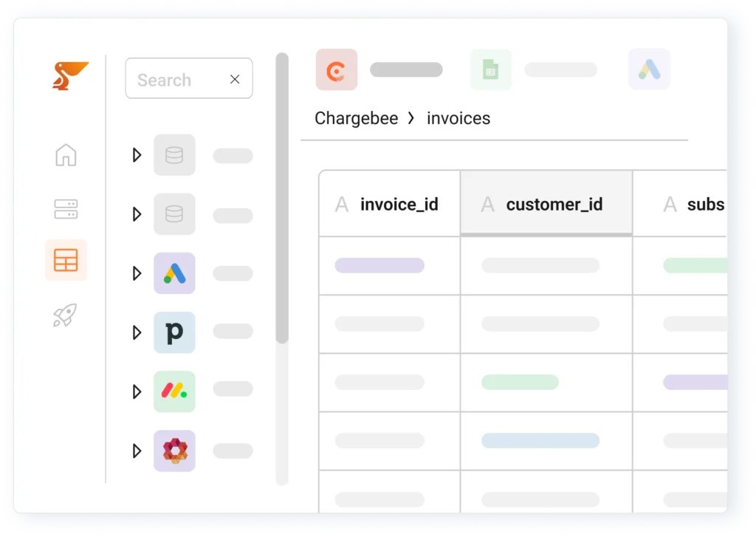Open the rocket launch sidebar icon
756x537 pixels.
point(66,315)
